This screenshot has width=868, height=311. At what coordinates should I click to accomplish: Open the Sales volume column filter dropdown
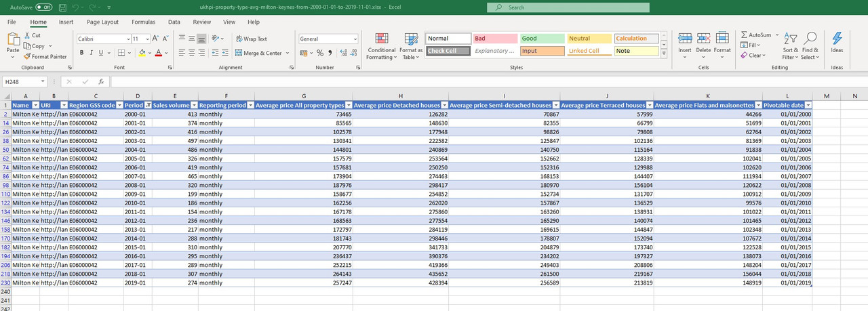point(195,106)
